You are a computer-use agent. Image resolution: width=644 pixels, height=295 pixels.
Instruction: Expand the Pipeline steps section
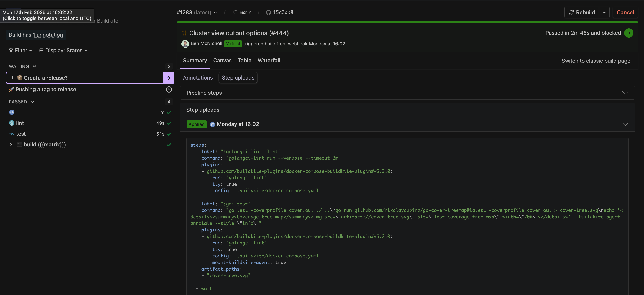[625, 93]
